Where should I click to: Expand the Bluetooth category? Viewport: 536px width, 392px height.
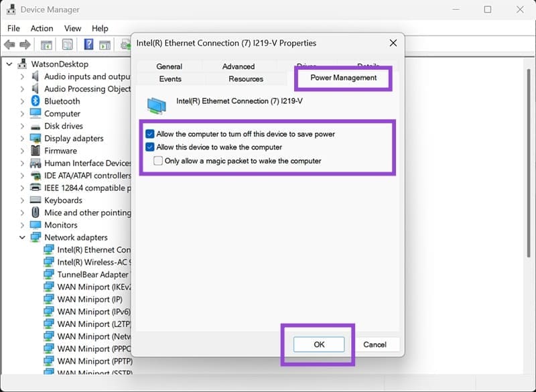23,101
